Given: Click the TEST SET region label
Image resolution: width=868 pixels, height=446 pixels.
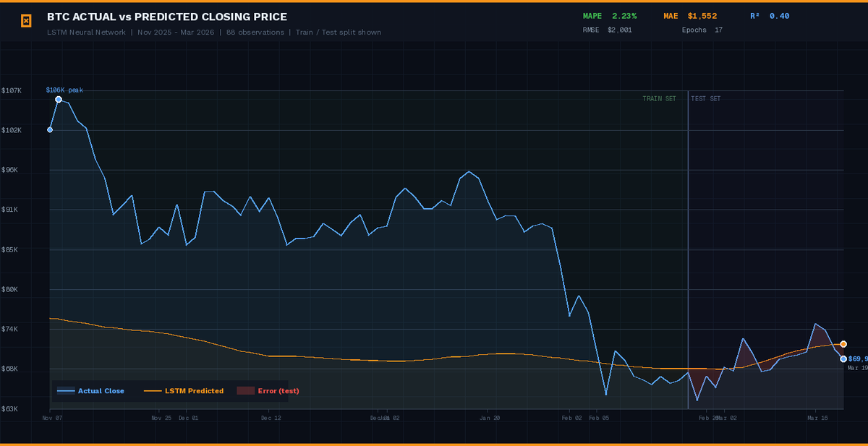Looking at the screenshot, I should [x=706, y=99].
